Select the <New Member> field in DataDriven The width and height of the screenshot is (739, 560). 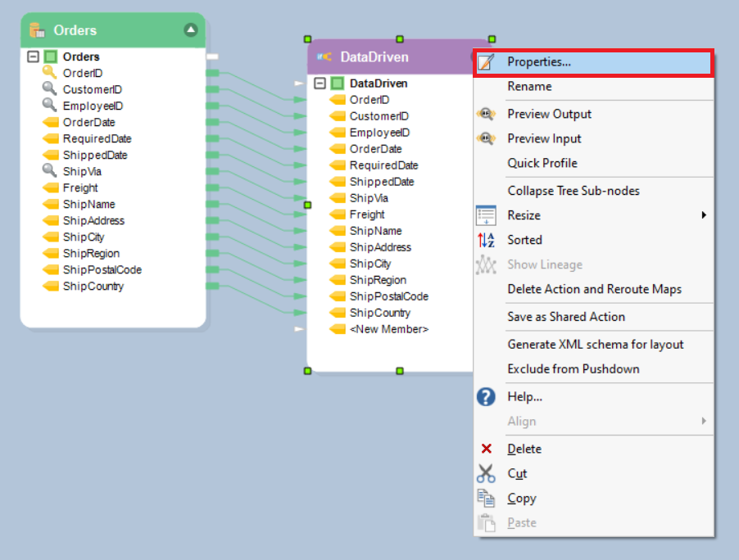click(x=388, y=329)
